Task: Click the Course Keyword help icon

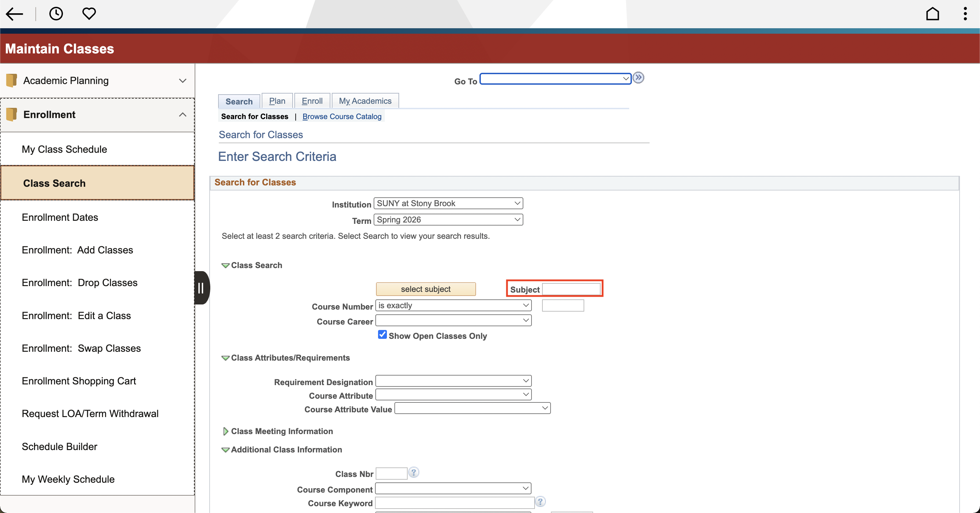Action: coord(540,501)
